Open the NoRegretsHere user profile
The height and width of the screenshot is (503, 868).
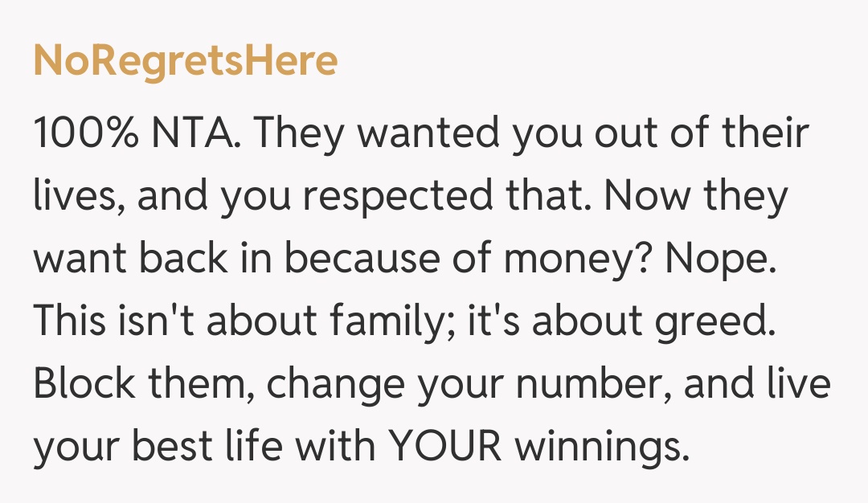pyautogui.click(x=186, y=62)
